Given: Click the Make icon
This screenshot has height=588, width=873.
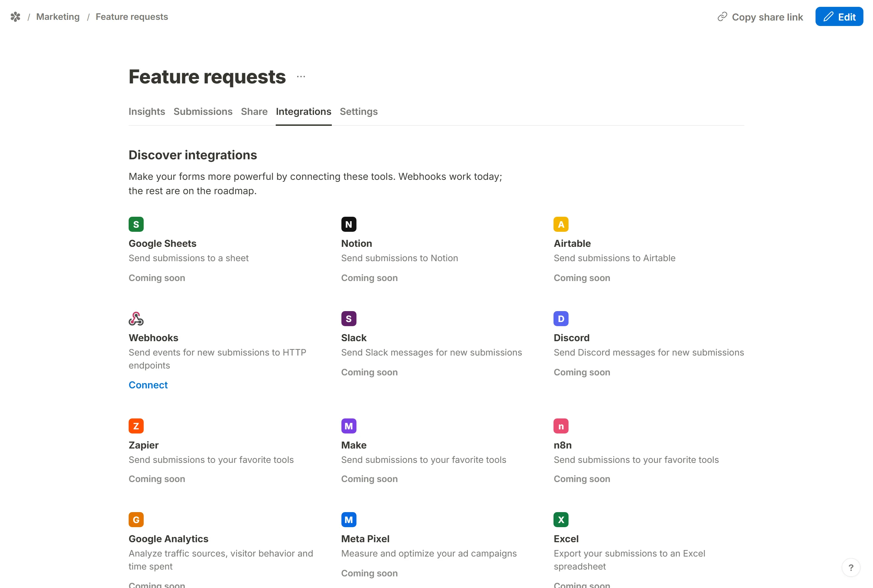Looking at the screenshot, I should tap(349, 426).
